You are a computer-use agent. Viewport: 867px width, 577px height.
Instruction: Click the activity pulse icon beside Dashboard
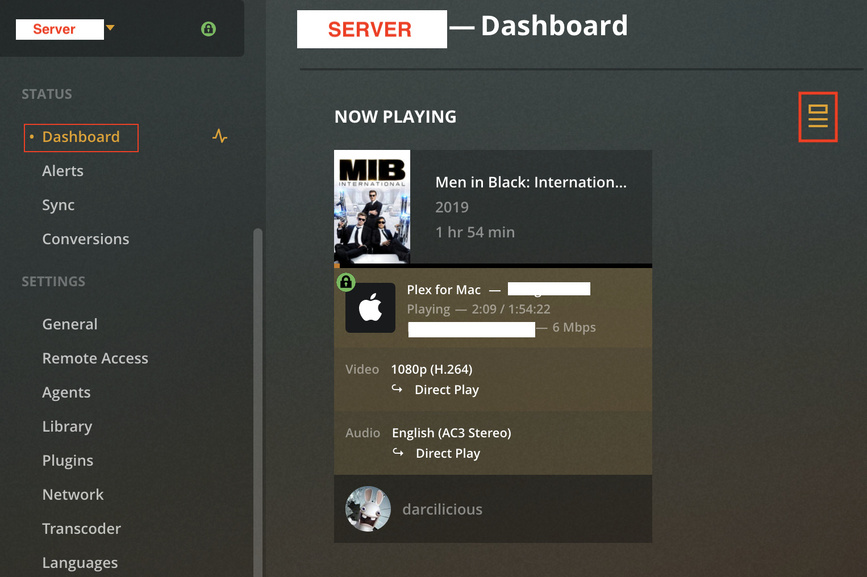(x=220, y=136)
